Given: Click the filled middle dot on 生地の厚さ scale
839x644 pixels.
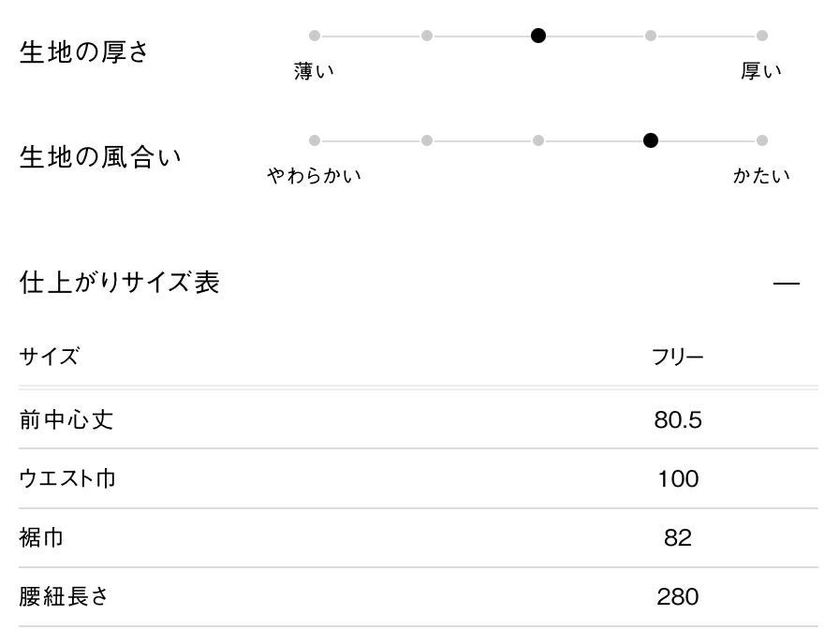Looking at the screenshot, I should (x=538, y=36).
